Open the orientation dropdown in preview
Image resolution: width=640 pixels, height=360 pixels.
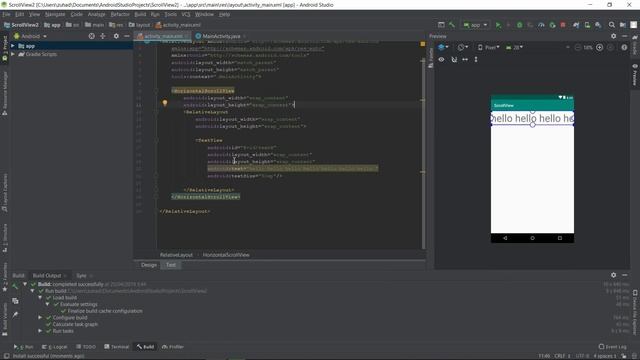point(463,47)
